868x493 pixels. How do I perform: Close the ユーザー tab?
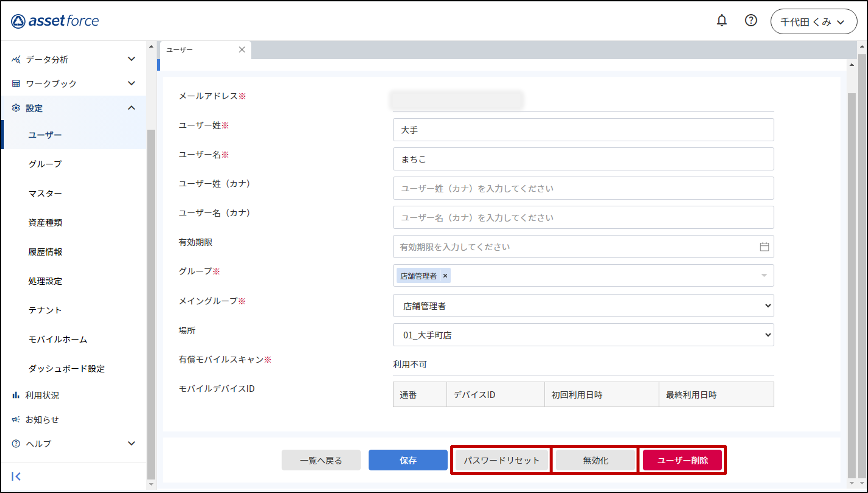241,50
